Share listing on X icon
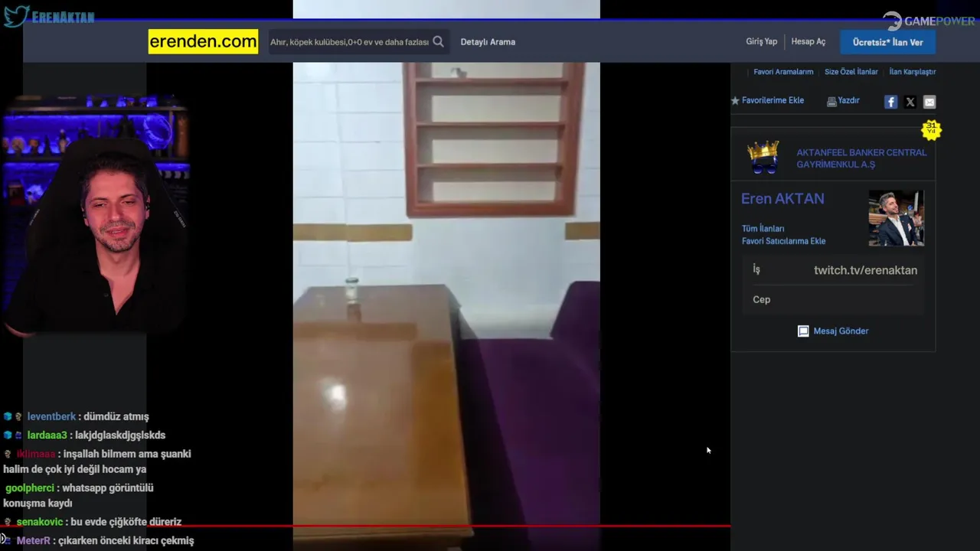Image resolution: width=980 pixels, height=551 pixels. coord(910,102)
